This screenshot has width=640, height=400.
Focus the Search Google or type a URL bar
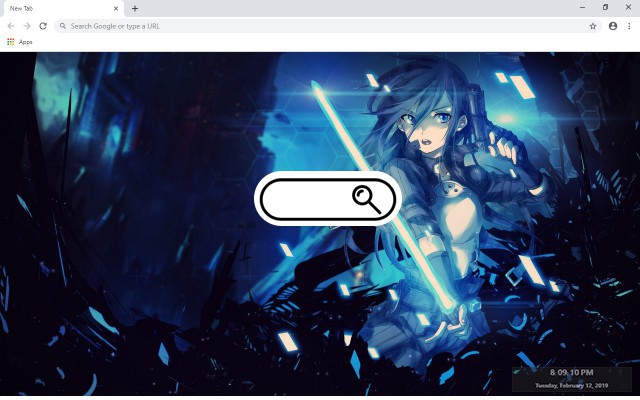coord(328,26)
